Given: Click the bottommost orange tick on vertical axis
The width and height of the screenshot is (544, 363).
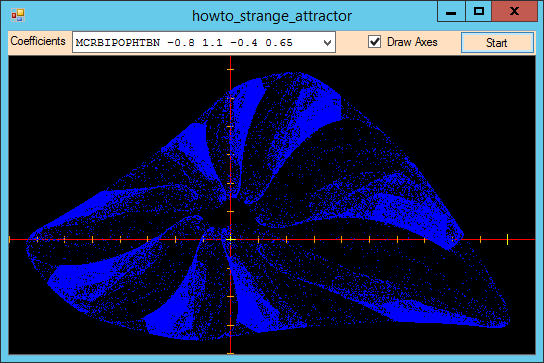Looking at the screenshot, I should pos(230,354).
